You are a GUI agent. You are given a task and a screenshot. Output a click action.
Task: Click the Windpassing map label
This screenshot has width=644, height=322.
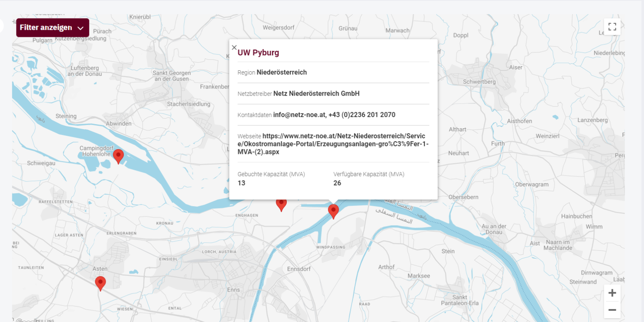331,248
